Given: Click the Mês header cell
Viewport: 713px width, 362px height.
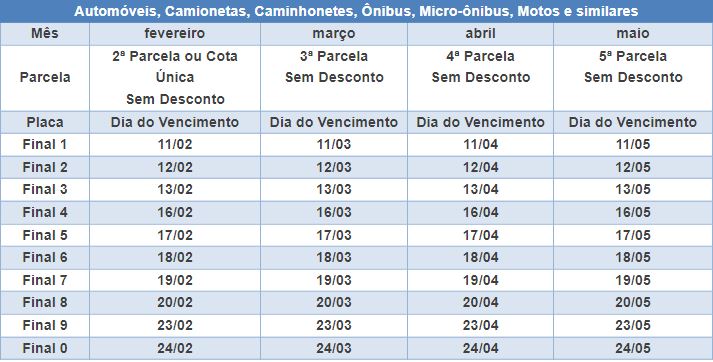Looking at the screenshot, I should pyautogui.click(x=45, y=34).
